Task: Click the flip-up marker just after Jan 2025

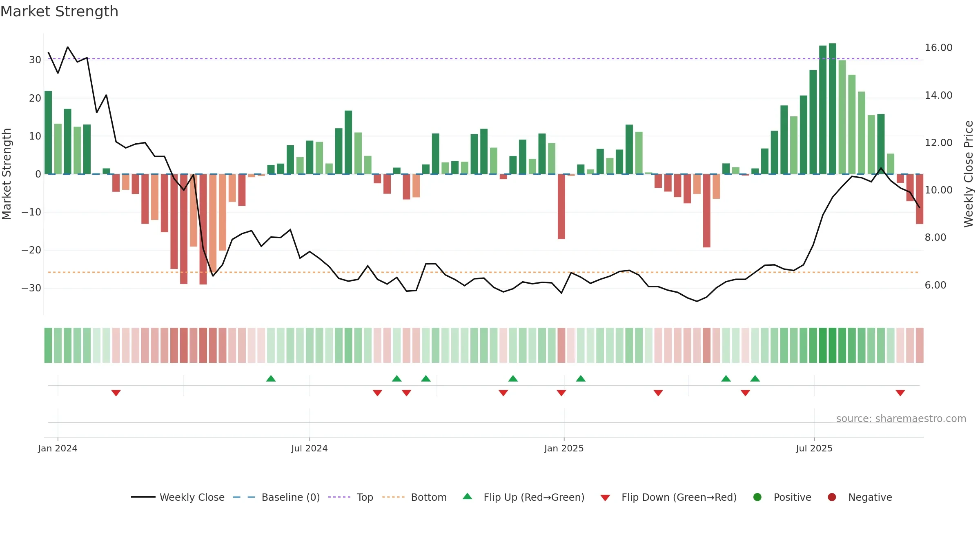Action: pyautogui.click(x=581, y=378)
